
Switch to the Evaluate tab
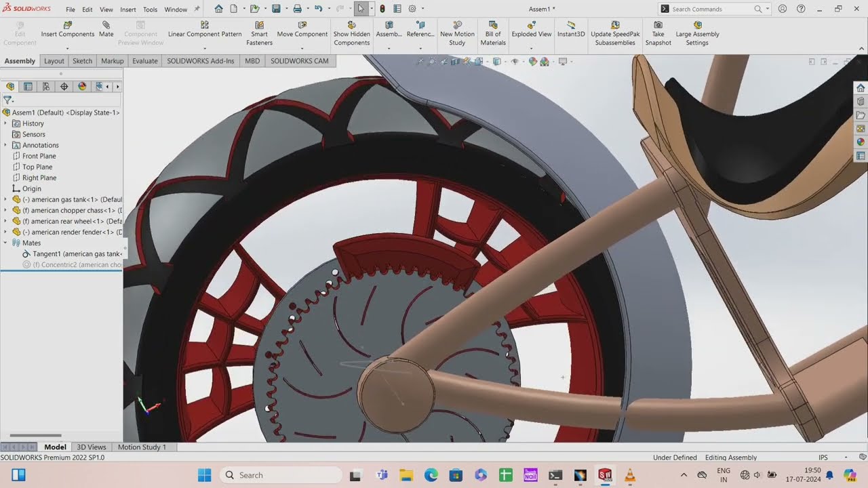pos(145,61)
